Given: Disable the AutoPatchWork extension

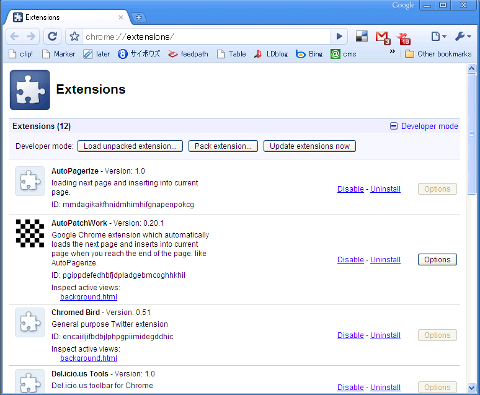Looking at the screenshot, I should click(x=350, y=260).
